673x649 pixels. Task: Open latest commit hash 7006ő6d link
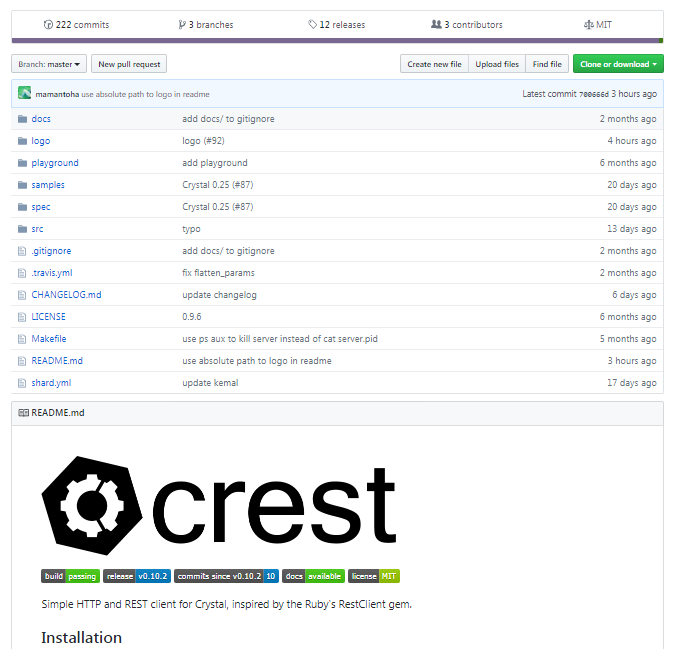pos(594,94)
